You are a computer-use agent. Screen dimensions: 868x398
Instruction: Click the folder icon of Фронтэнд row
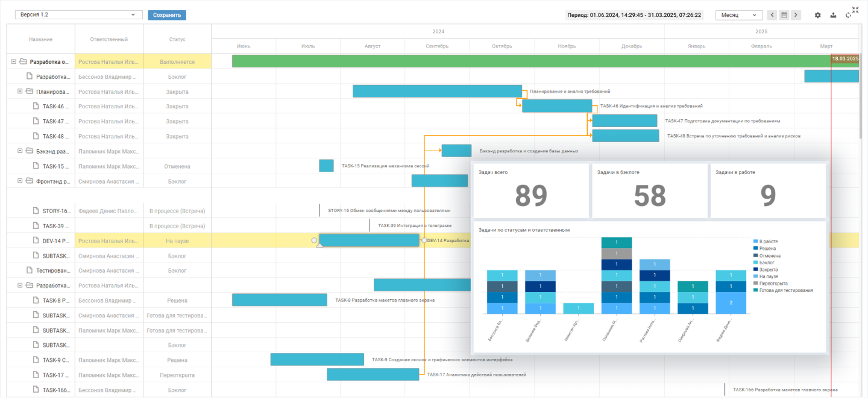[29, 181]
